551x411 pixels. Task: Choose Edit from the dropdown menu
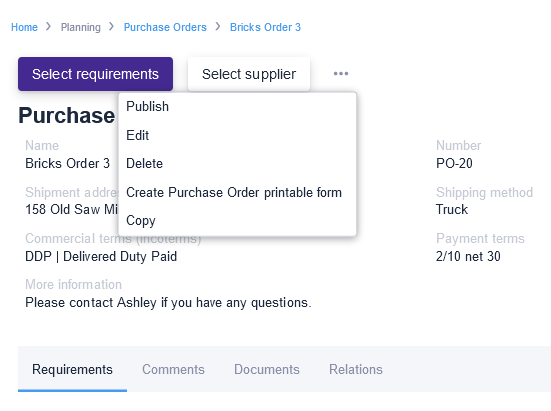click(237, 135)
